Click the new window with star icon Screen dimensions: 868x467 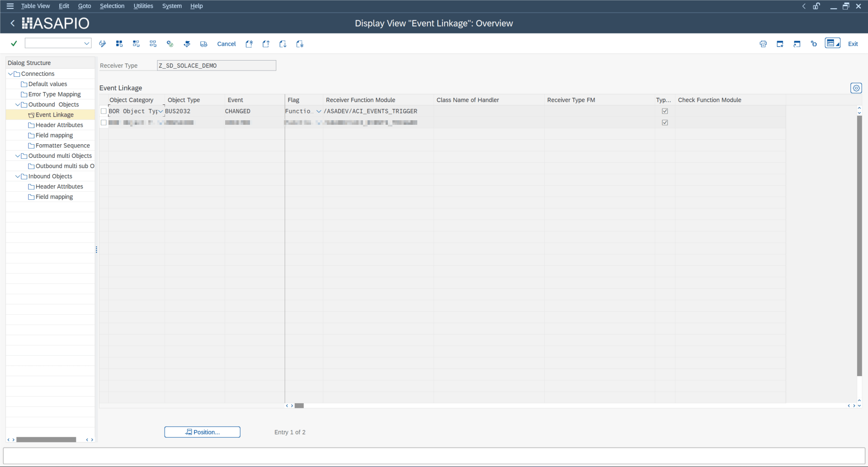pos(780,44)
